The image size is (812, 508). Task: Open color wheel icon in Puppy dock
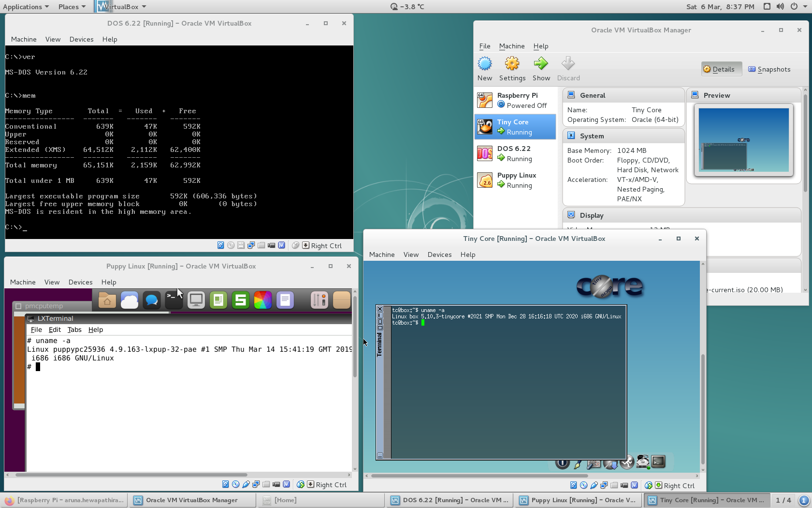pyautogui.click(x=263, y=300)
